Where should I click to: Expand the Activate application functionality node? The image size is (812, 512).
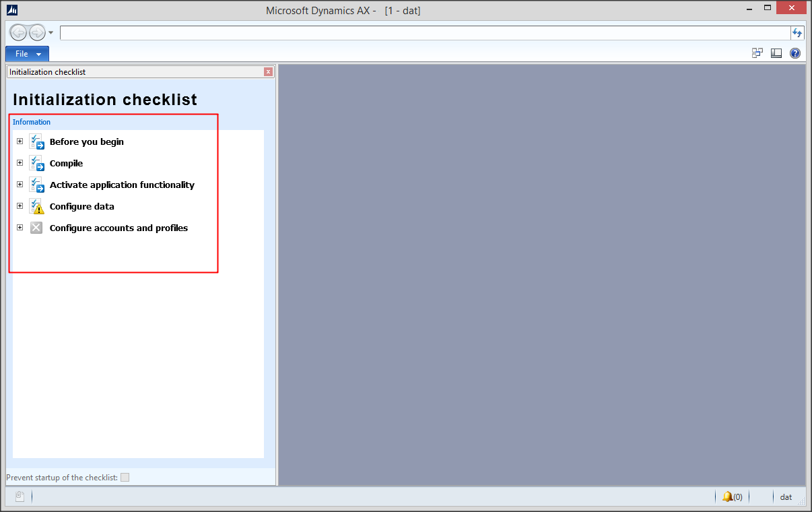tap(20, 185)
